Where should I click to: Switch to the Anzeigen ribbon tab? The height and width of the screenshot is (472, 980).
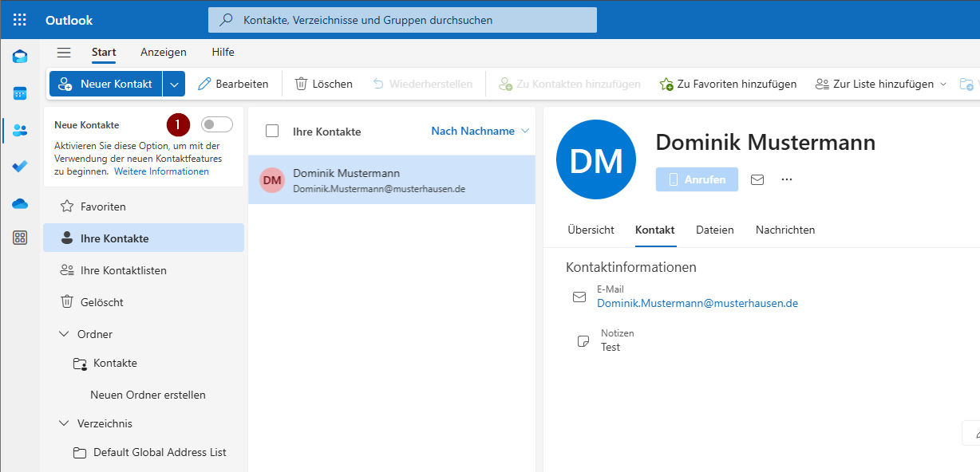164,53
